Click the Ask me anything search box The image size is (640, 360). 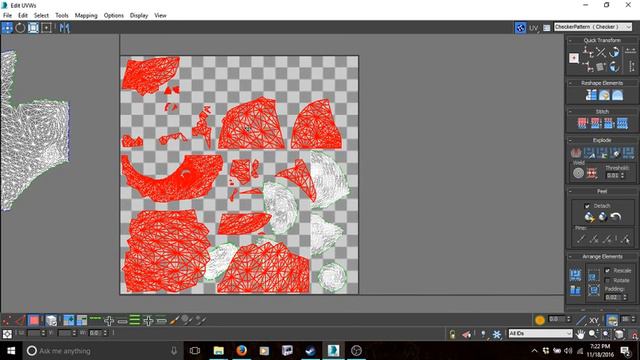coord(102,351)
